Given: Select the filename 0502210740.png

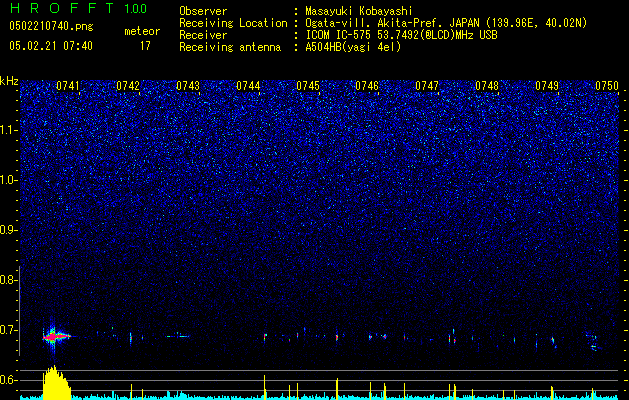Looking at the screenshot, I should pyautogui.click(x=51, y=26).
